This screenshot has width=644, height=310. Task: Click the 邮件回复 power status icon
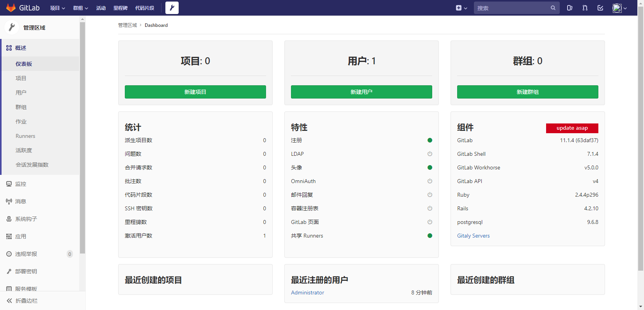pyautogui.click(x=430, y=195)
